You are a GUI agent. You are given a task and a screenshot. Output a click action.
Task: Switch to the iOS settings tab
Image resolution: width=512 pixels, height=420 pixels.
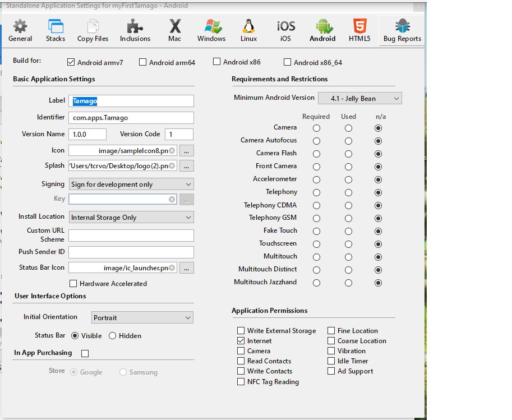point(285,30)
